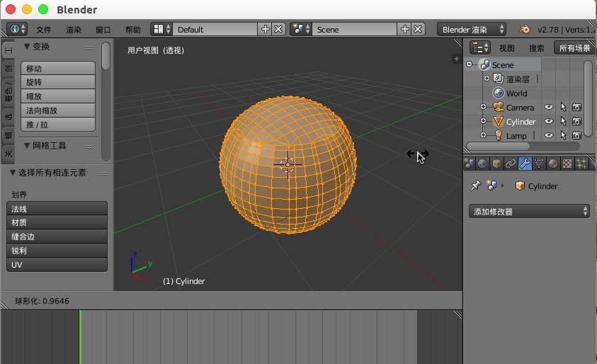Click the Lamp bulb icon in outliner
The height and width of the screenshot is (364, 597).
tap(499, 135)
